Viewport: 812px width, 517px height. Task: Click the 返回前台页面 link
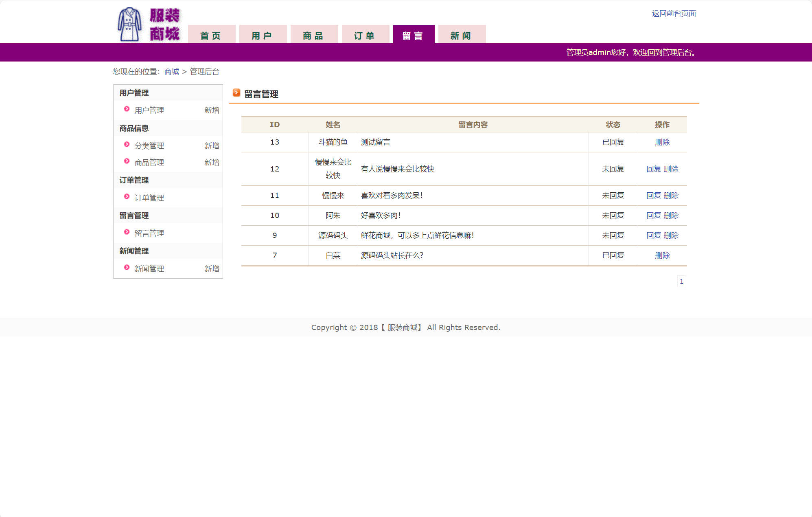pyautogui.click(x=674, y=13)
